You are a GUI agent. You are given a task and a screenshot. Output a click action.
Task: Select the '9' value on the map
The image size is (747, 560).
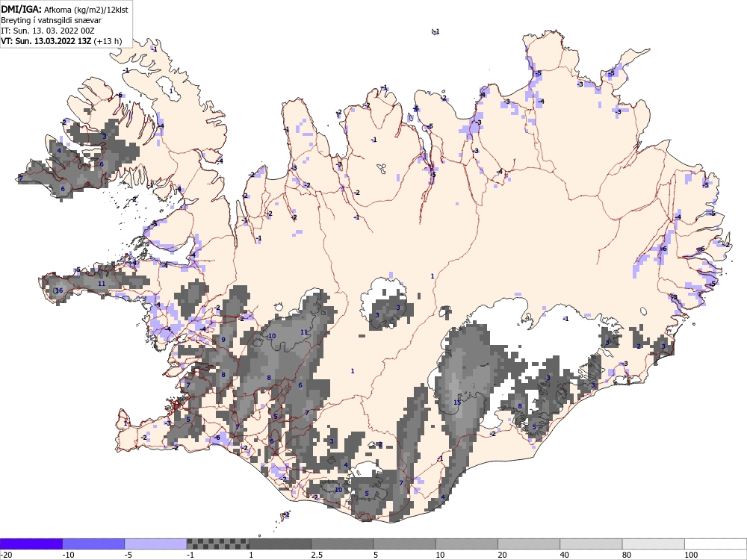click(x=223, y=340)
